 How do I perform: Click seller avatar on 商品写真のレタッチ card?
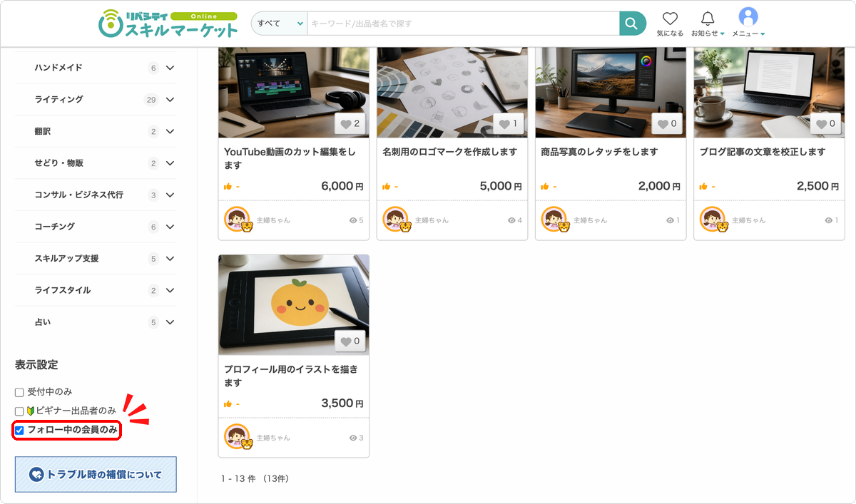[x=554, y=220]
